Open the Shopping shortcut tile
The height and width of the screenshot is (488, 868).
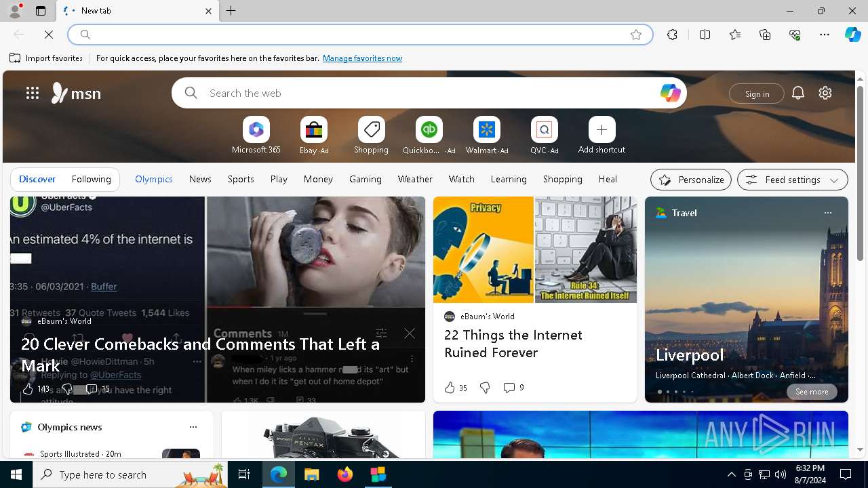pyautogui.click(x=371, y=136)
